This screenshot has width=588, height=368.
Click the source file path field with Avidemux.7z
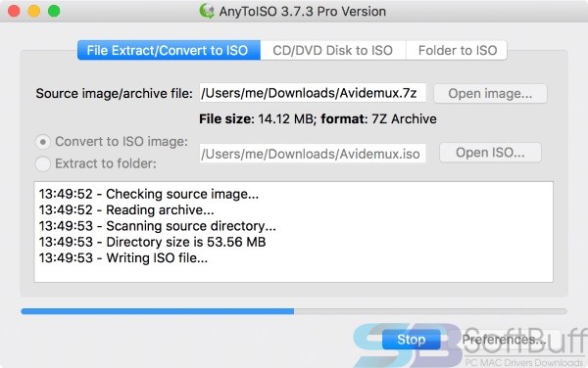pos(313,93)
